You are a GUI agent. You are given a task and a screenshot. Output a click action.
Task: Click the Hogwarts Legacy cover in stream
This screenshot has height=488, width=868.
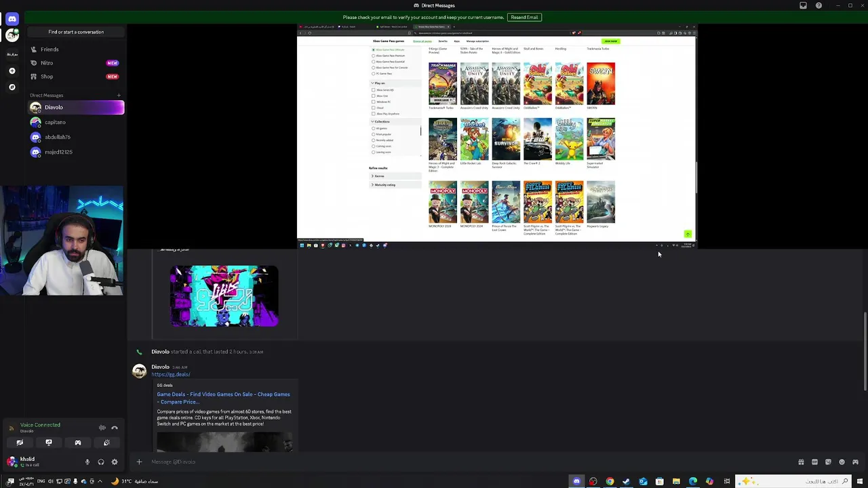pos(601,202)
